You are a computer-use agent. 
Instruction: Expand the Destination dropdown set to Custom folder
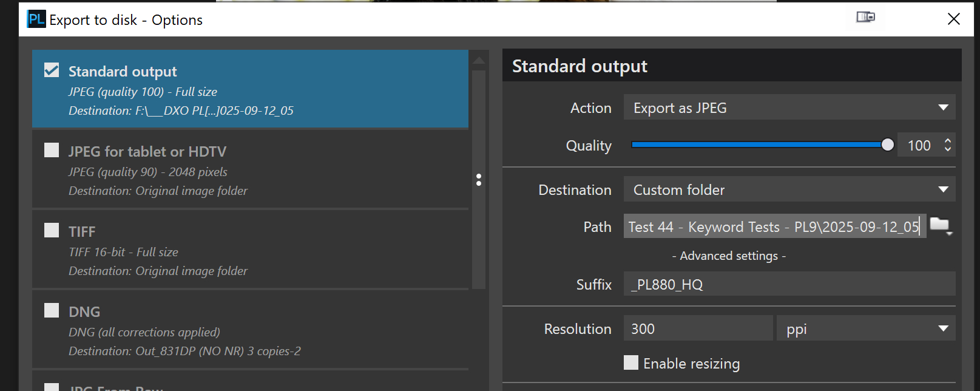pyautogui.click(x=789, y=189)
